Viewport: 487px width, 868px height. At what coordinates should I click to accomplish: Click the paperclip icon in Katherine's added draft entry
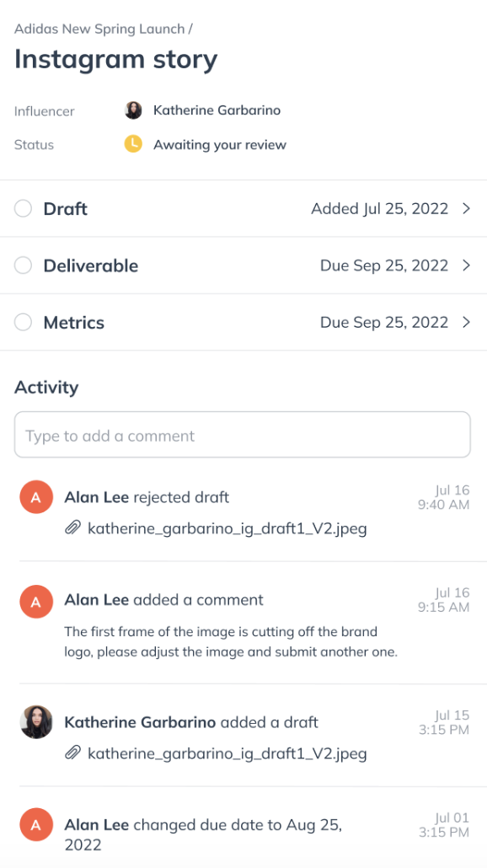(x=73, y=753)
